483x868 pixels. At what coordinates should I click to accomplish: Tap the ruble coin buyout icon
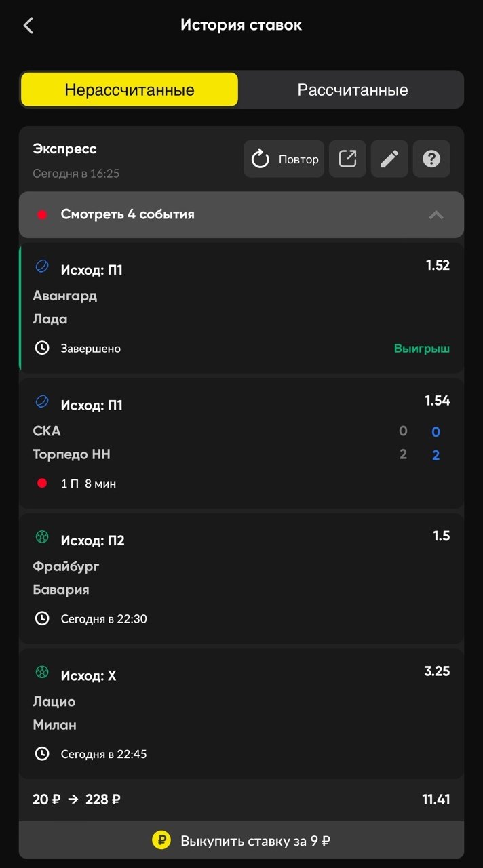point(161,841)
